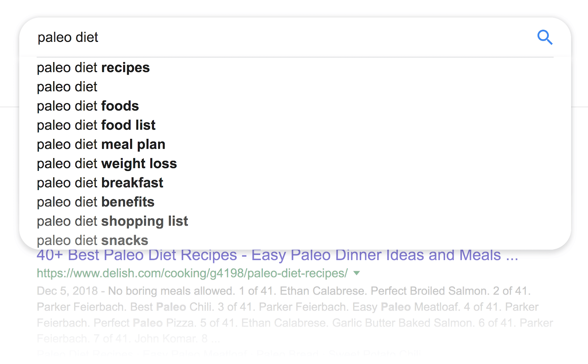Pick 'paleo diet weight loss' suggestion
The height and width of the screenshot is (364, 588).
click(x=107, y=163)
